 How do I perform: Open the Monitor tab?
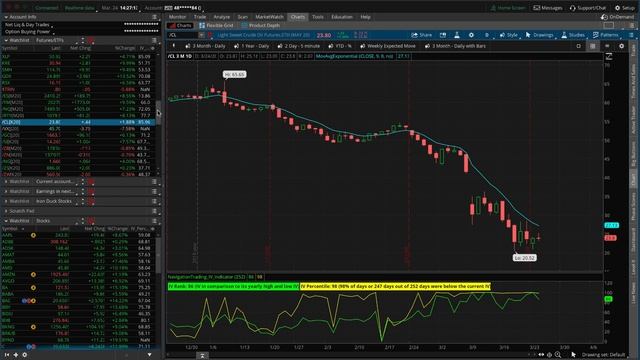pos(177,17)
